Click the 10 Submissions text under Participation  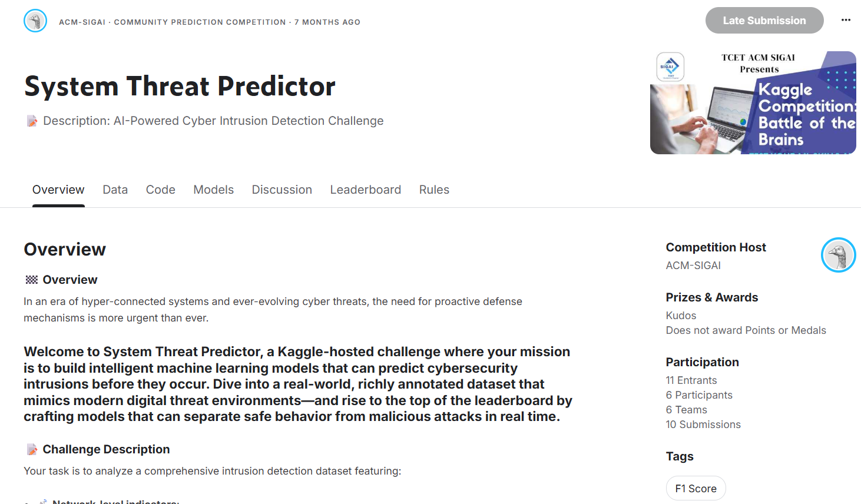tap(703, 424)
